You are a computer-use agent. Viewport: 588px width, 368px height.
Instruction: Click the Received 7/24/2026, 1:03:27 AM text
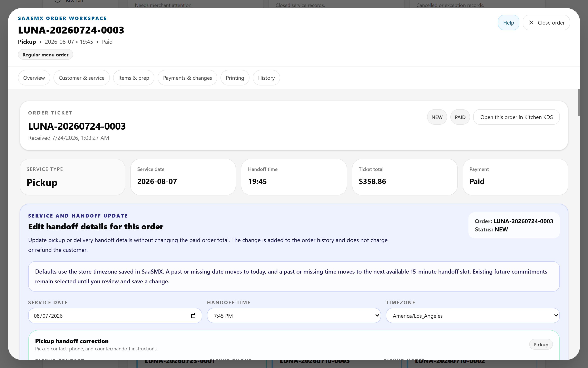69,138
